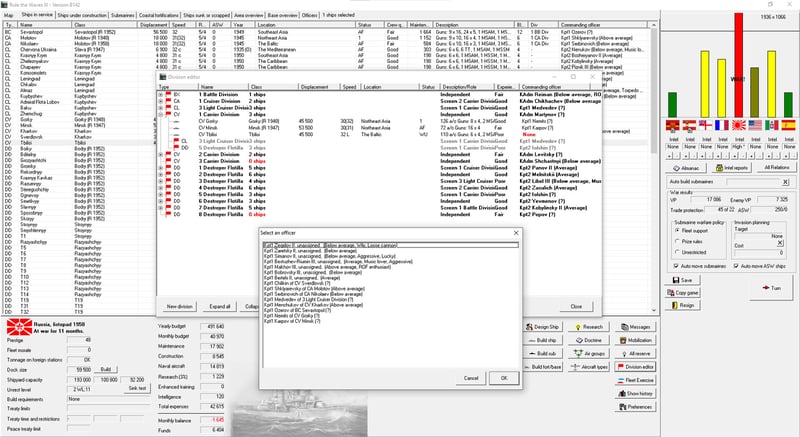Open Build fort/base

click(542, 367)
